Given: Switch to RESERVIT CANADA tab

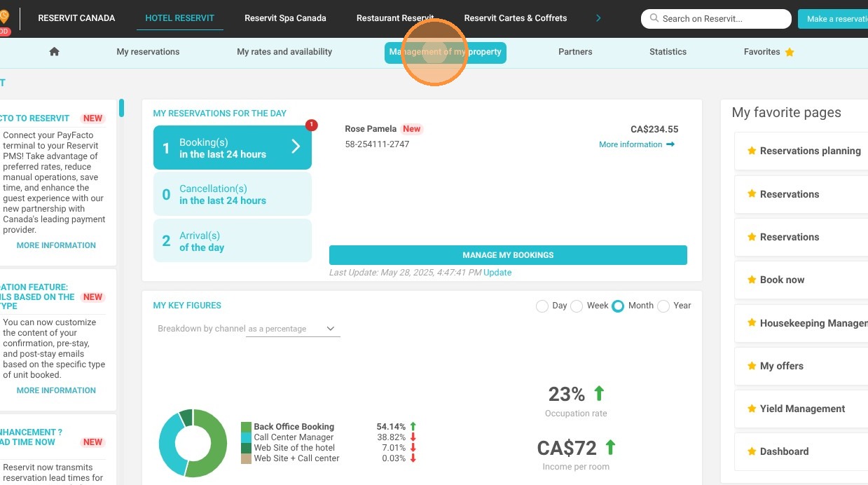Looking at the screenshot, I should coord(76,18).
